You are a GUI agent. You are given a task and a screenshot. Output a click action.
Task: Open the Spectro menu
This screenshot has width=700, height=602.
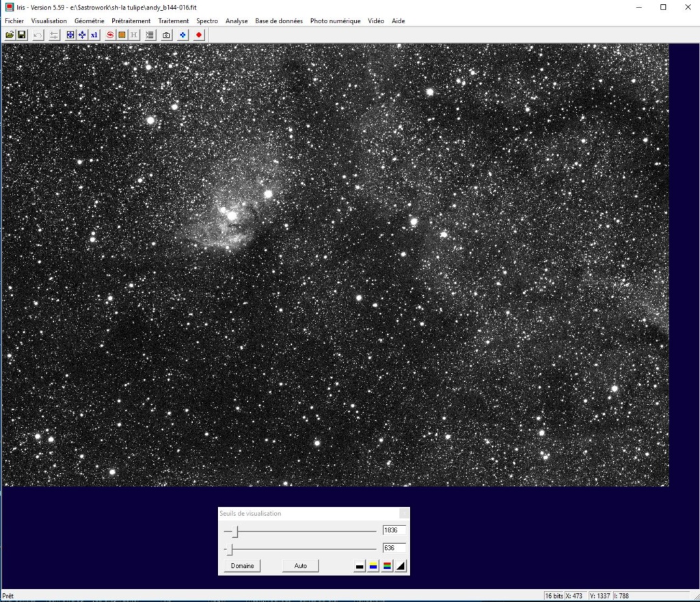click(207, 21)
